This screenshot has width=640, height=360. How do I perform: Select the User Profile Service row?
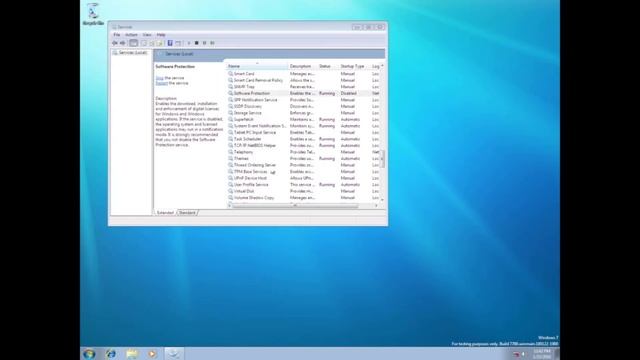click(x=303, y=185)
